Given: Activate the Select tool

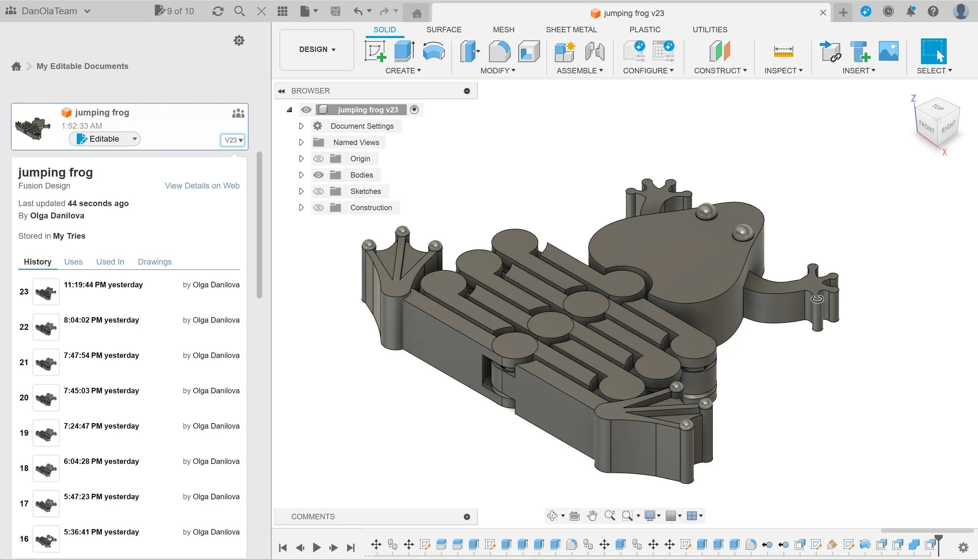Looking at the screenshot, I should 934,51.
